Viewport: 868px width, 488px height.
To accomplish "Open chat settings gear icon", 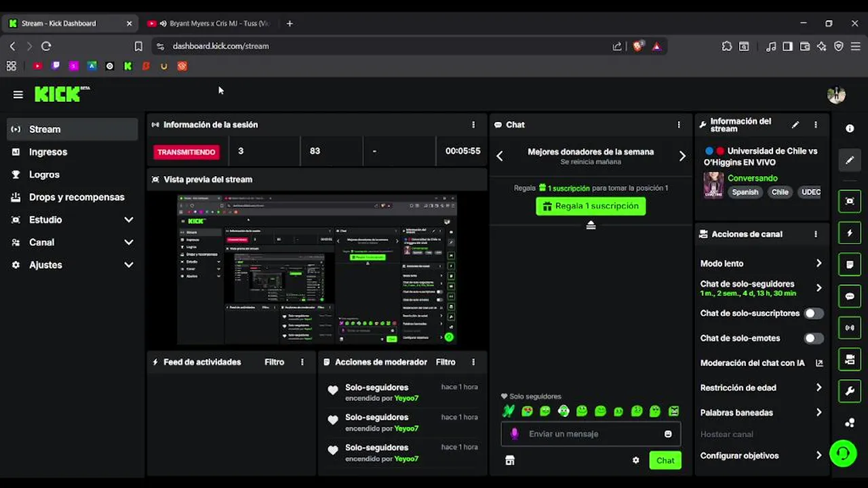I will click(635, 460).
